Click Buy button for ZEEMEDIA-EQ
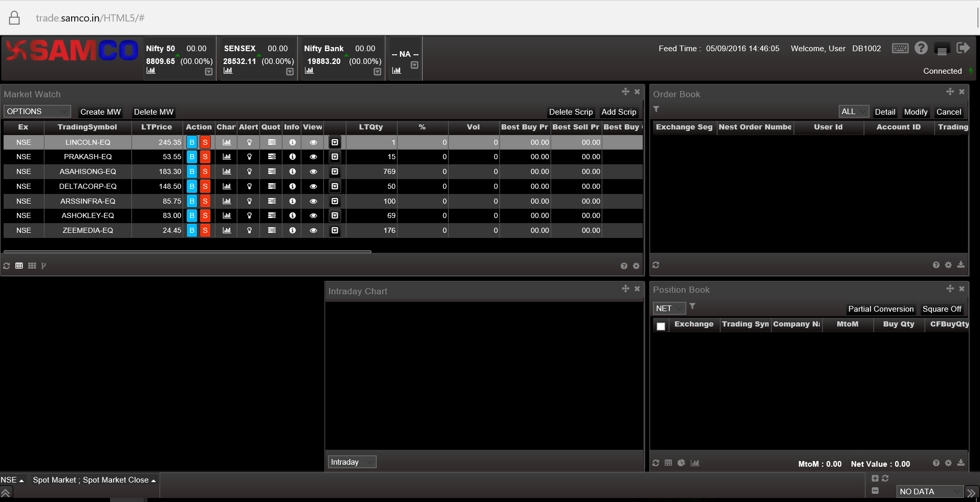The width and height of the screenshot is (980, 502). click(x=192, y=230)
